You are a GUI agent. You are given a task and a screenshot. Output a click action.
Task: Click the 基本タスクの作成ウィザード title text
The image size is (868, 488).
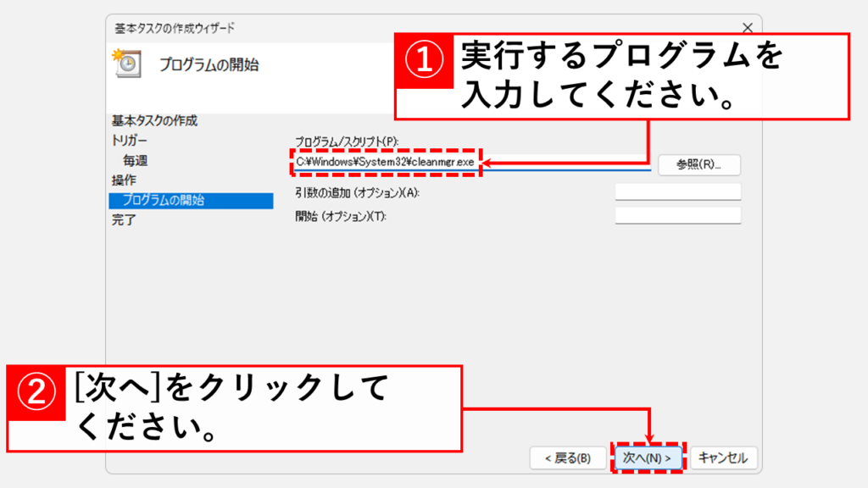[x=175, y=28]
